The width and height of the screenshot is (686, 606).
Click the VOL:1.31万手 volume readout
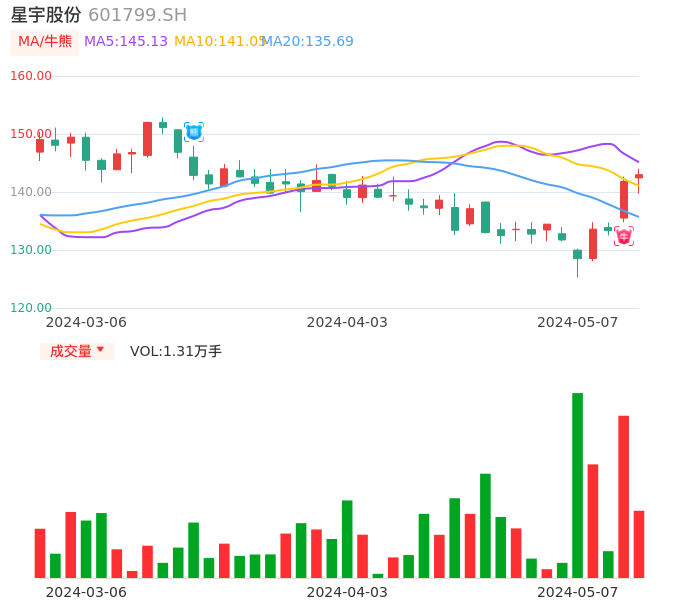(176, 351)
